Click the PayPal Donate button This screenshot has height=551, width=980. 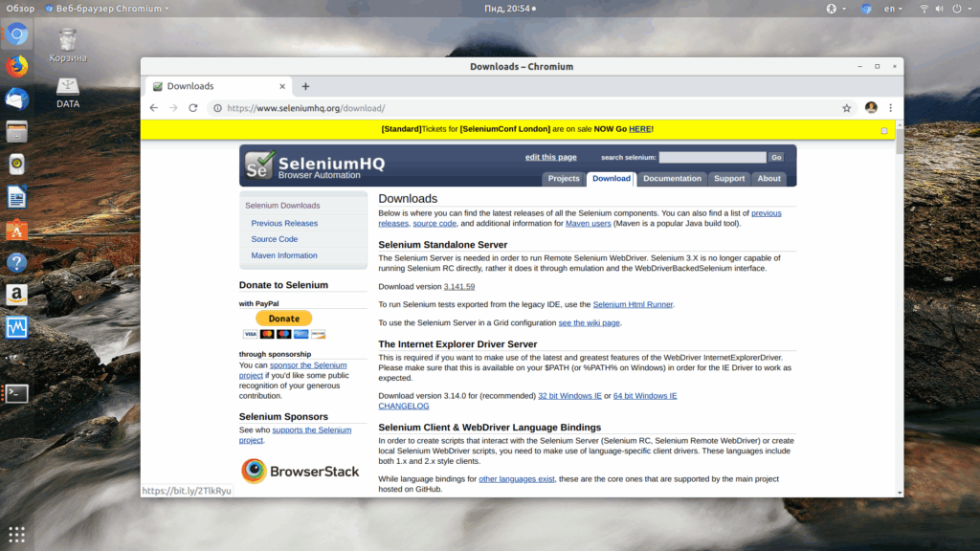click(283, 318)
